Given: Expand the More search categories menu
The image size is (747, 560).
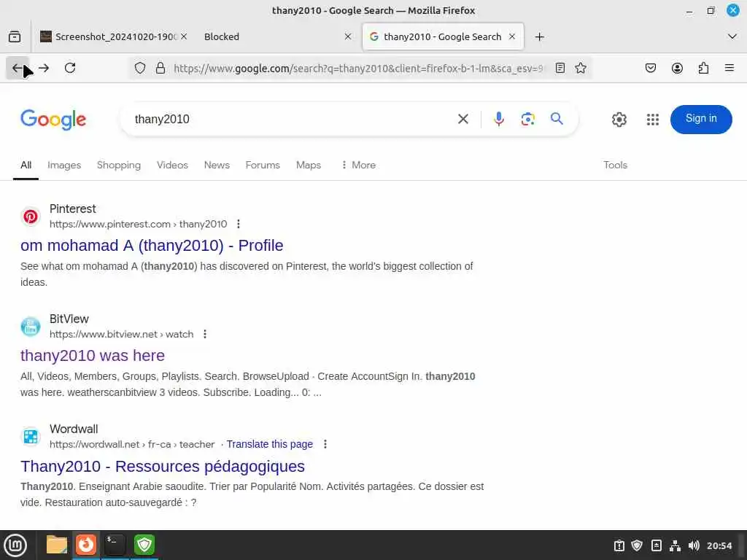Looking at the screenshot, I should 359,165.
